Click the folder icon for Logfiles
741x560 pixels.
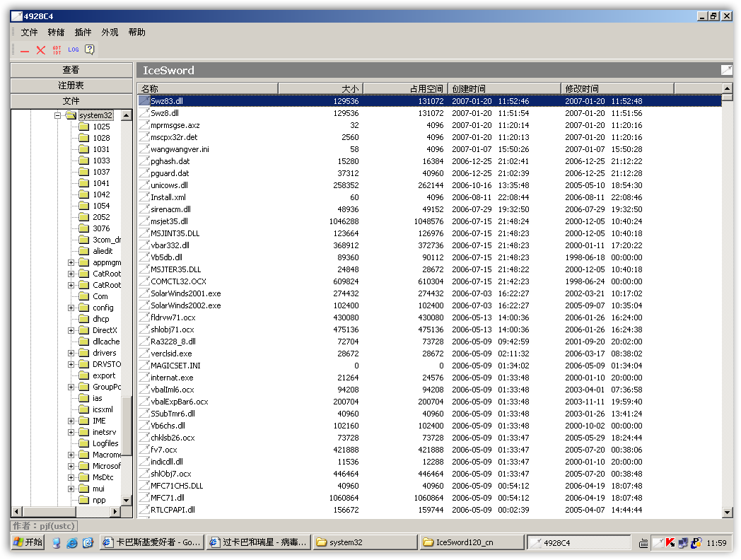[83, 443]
